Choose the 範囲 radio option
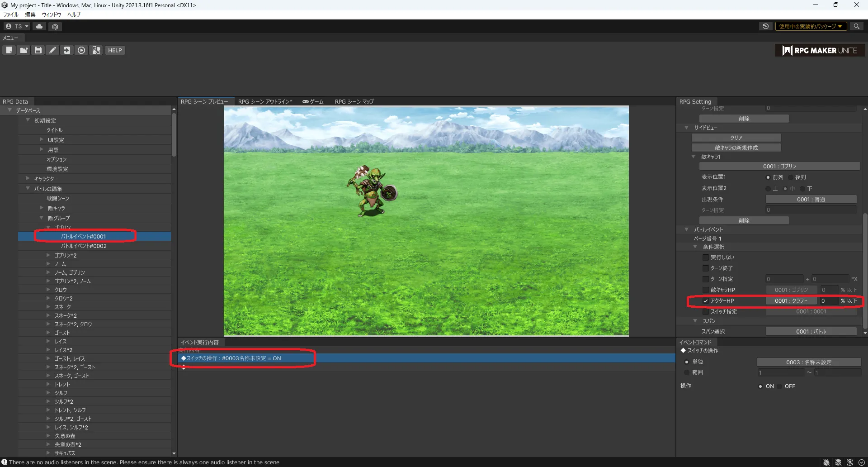The width and height of the screenshot is (868, 467). (x=687, y=372)
